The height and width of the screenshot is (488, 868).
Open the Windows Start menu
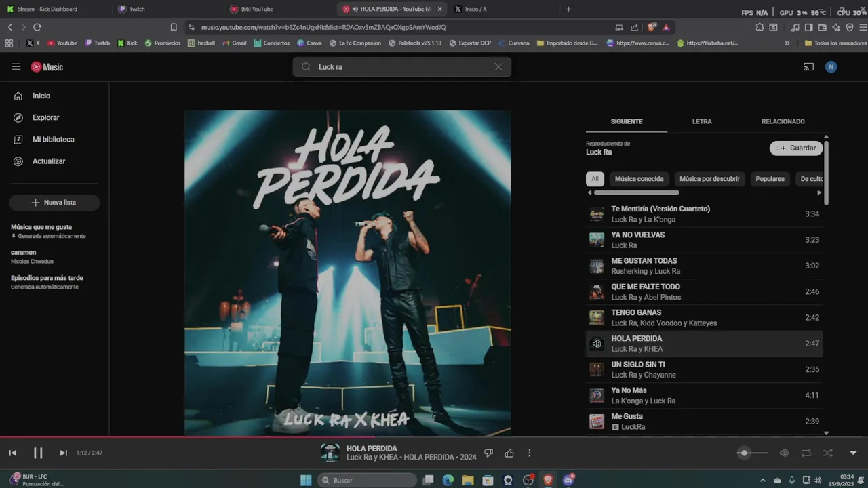click(x=306, y=480)
